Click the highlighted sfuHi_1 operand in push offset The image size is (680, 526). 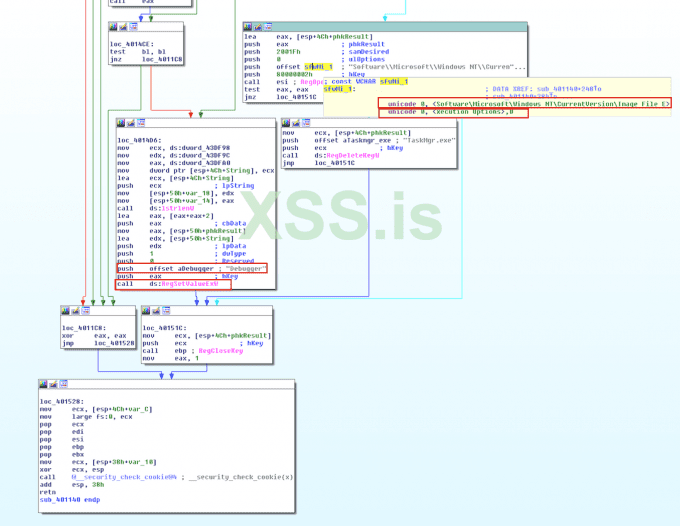point(318,67)
